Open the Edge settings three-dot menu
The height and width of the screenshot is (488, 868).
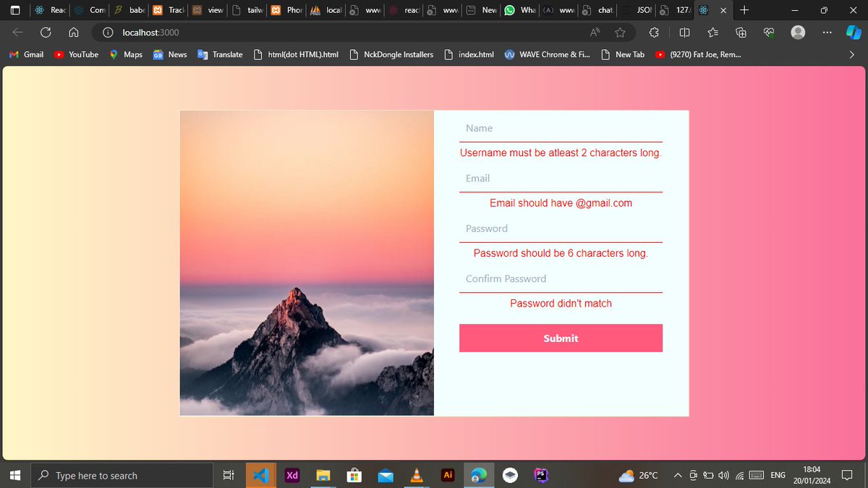(827, 32)
